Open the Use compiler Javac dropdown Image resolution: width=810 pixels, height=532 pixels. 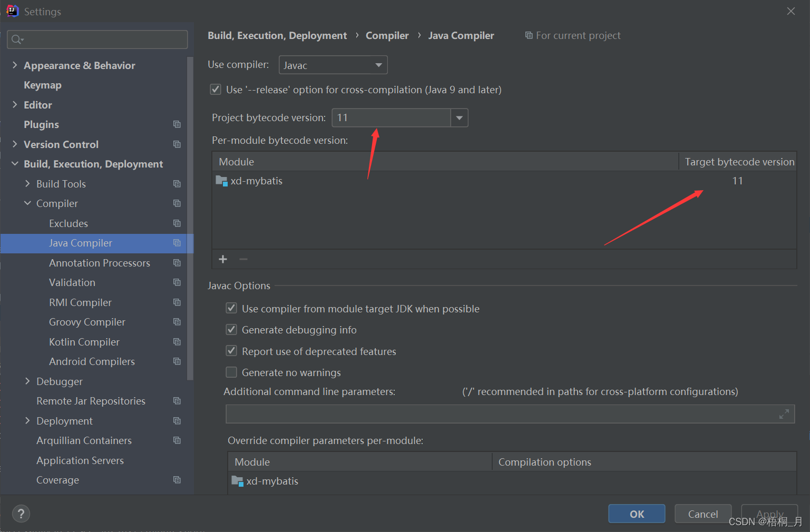point(333,65)
